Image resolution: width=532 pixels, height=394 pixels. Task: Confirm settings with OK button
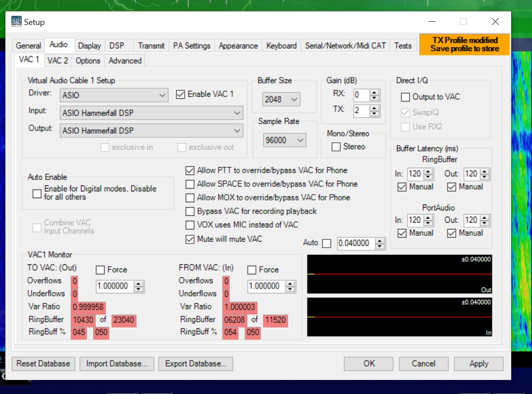pos(369,364)
